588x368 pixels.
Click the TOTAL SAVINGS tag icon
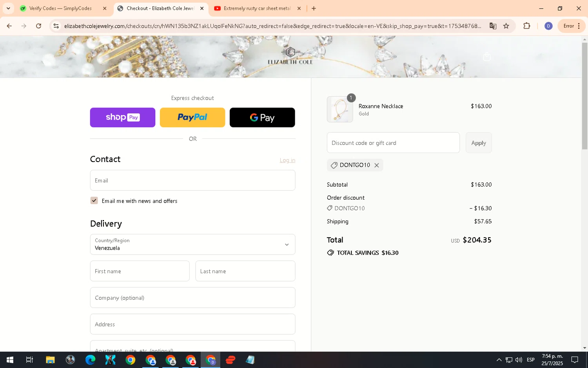click(x=330, y=253)
